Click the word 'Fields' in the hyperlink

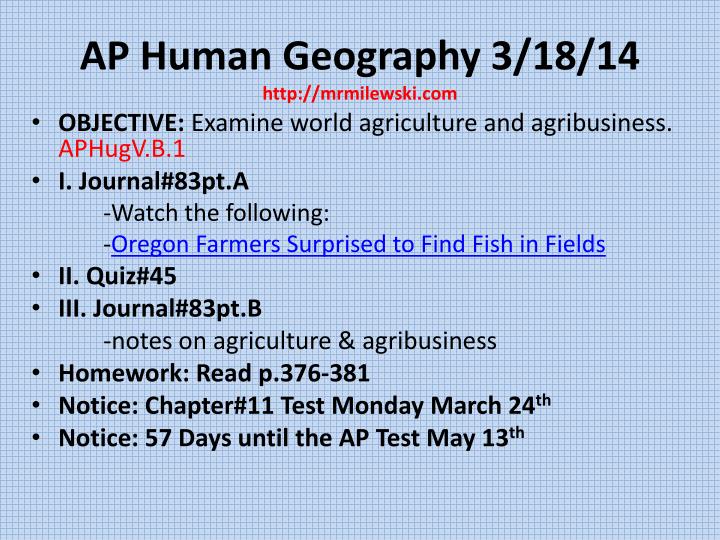575,244
